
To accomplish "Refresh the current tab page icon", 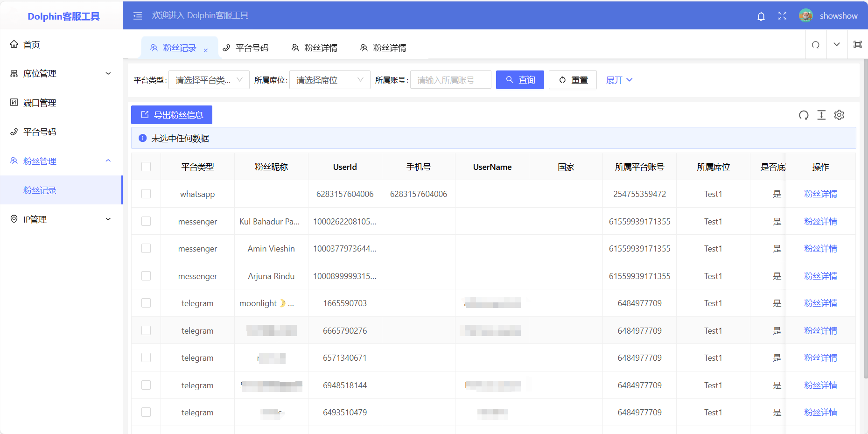I will click(815, 45).
